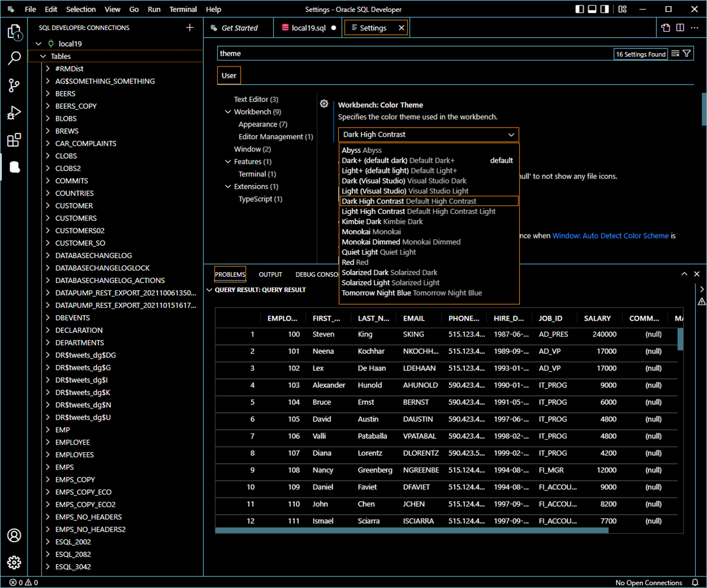Image resolution: width=707 pixels, height=588 pixels.
Task: Collapse the Workbench settings group
Action: pyautogui.click(x=228, y=112)
